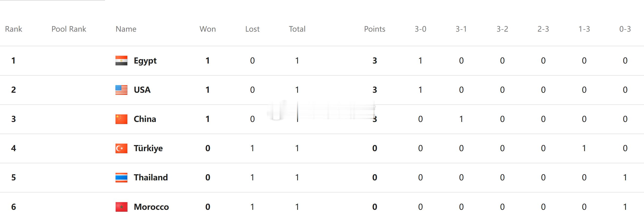Sort by the Pool Rank header
This screenshot has width=644, height=221.
click(69, 29)
